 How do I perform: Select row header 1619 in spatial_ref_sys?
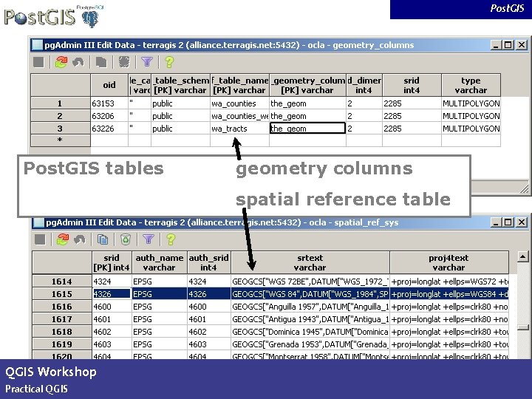62,344
